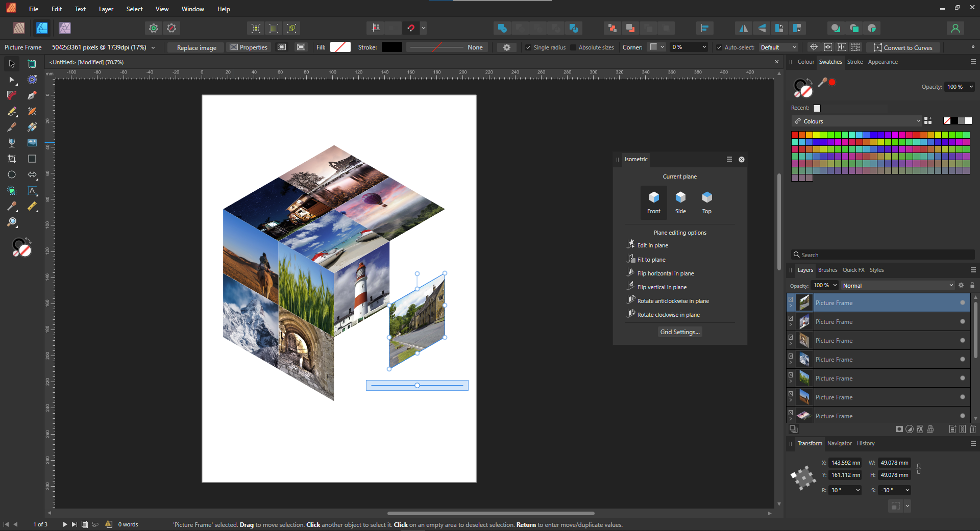Toggle visibility of the selected Picture Frame layer
Image resolution: width=980 pixels, height=531 pixels.
tap(963, 303)
